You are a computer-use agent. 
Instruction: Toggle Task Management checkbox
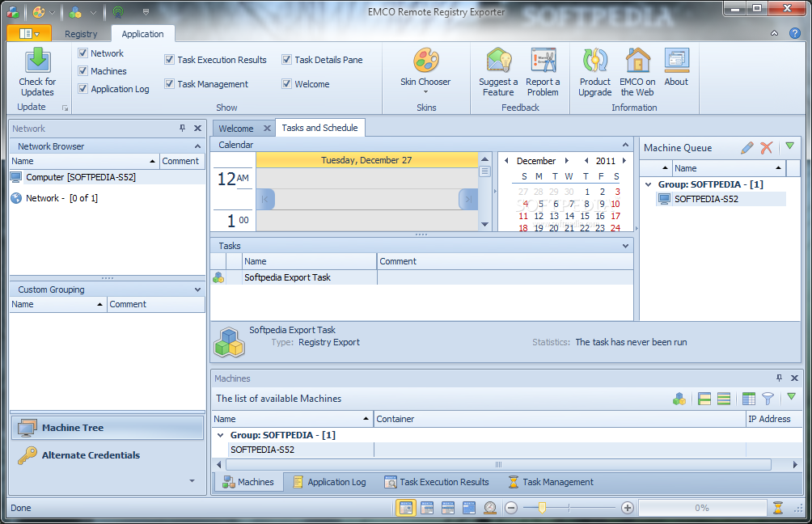pyautogui.click(x=169, y=83)
